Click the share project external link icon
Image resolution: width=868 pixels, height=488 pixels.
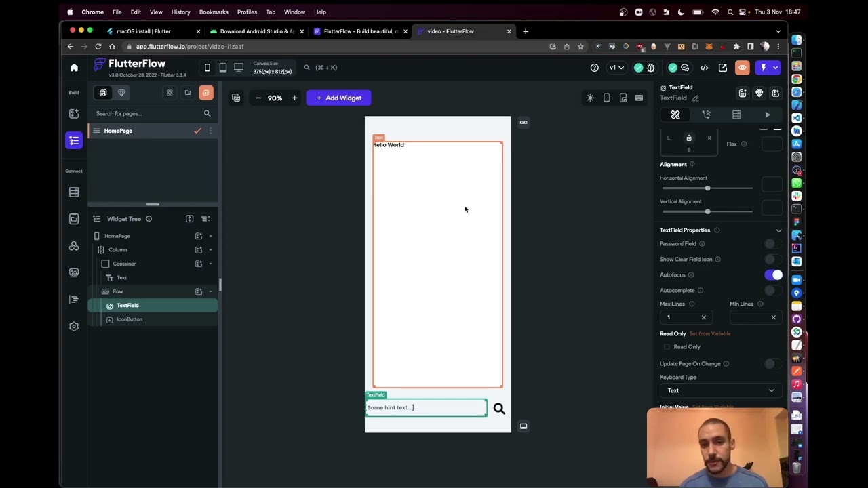point(723,68)
